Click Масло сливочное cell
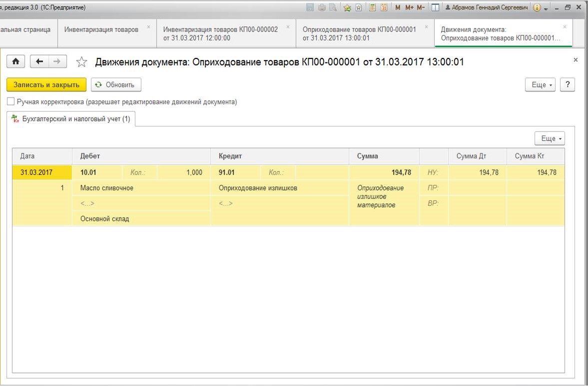The width and height of the screenshot is (588, 386). coord(141,187)
